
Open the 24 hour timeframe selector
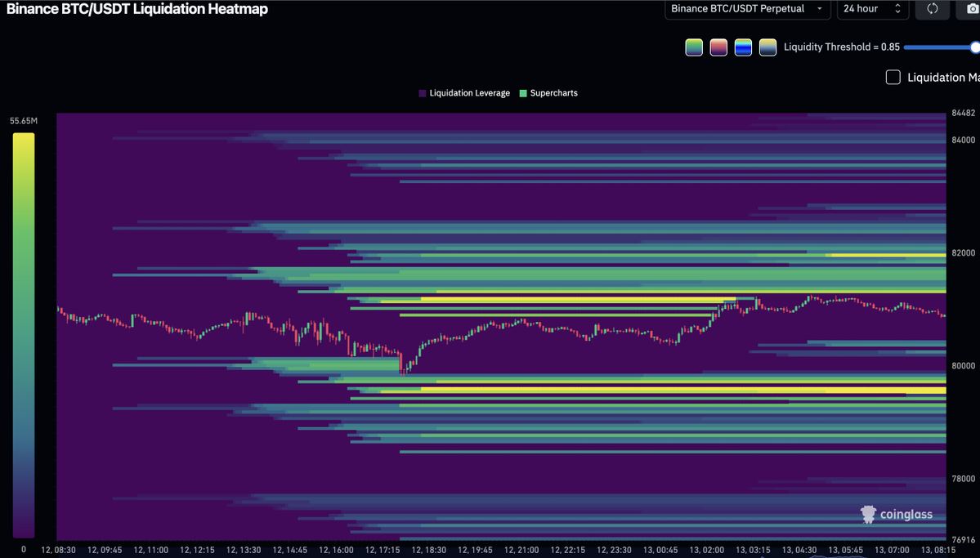click(x=872, y=9)
